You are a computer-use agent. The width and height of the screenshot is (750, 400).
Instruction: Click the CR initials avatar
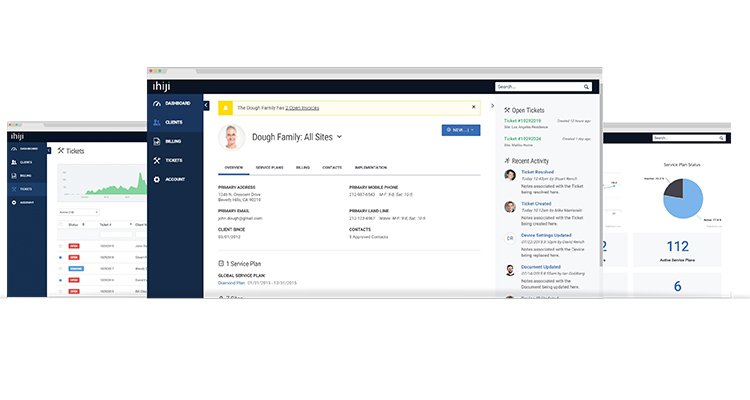click(x=510, y=238)
